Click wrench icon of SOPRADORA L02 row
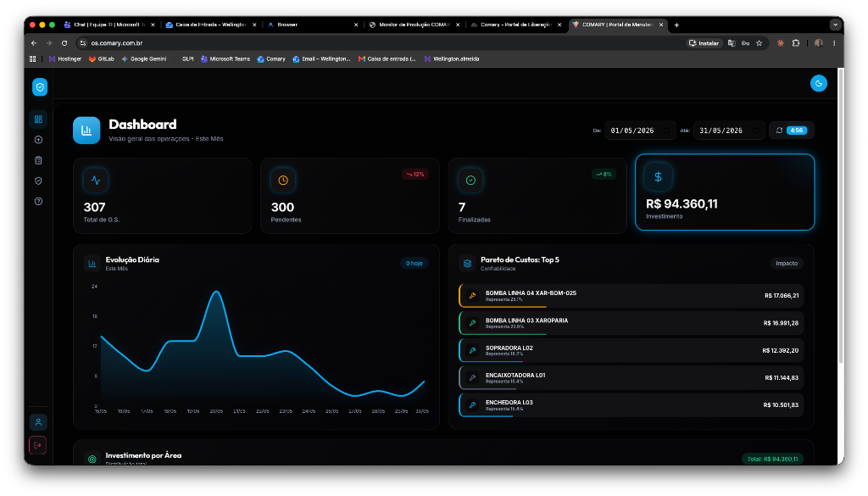868x496 pixels. [x=472, y=350]
